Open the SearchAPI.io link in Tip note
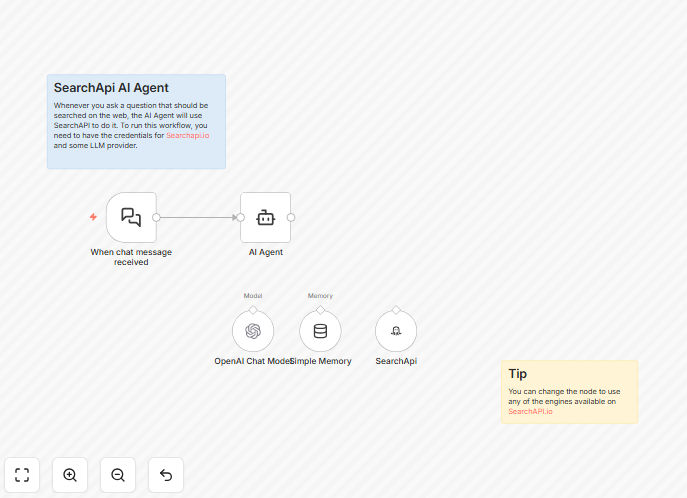Image resolution: width=687 pixels, height=498 pixels. coord(530,411)
